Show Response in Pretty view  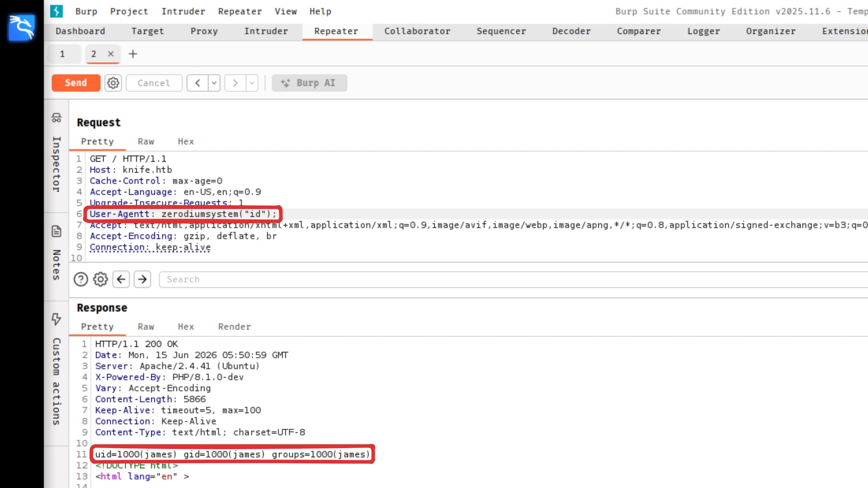click(97, 327)
